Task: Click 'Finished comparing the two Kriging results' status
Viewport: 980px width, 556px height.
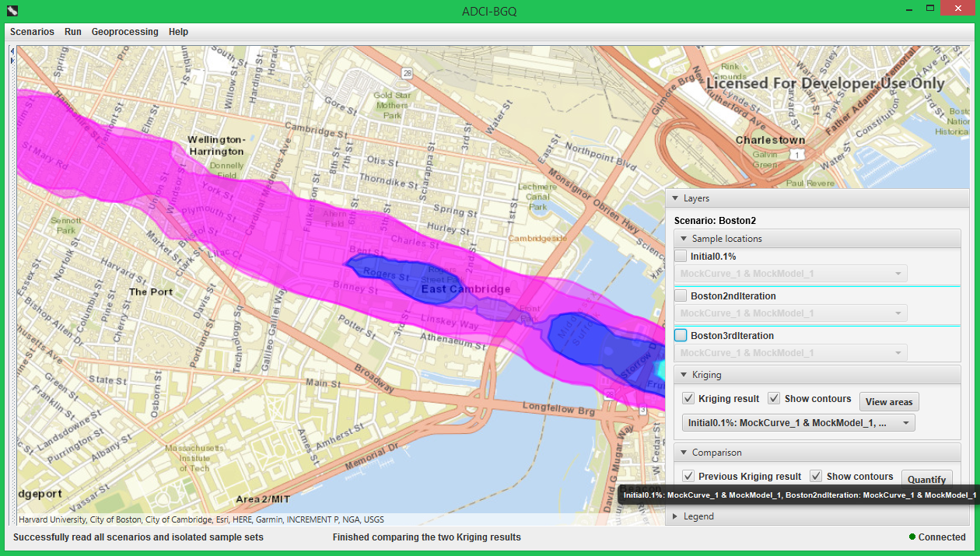Action: click(427, 537)
